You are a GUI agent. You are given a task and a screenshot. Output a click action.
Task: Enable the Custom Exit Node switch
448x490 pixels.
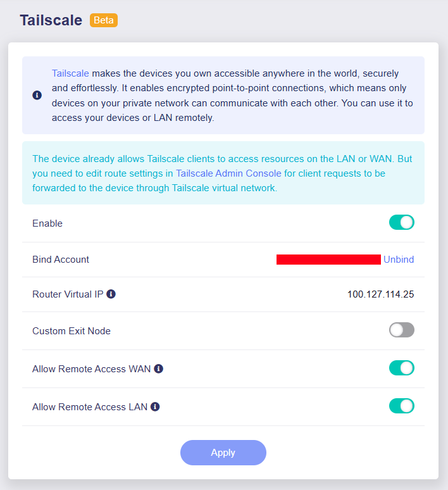[401, 330]
